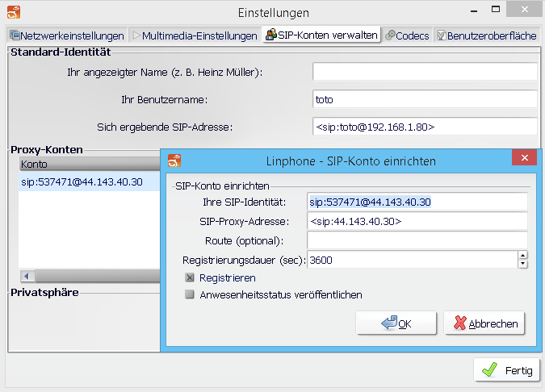The height and width of the screenshot is (392, 545).
Task: Click the Konto column header
Action: click(x=90, y=164)
